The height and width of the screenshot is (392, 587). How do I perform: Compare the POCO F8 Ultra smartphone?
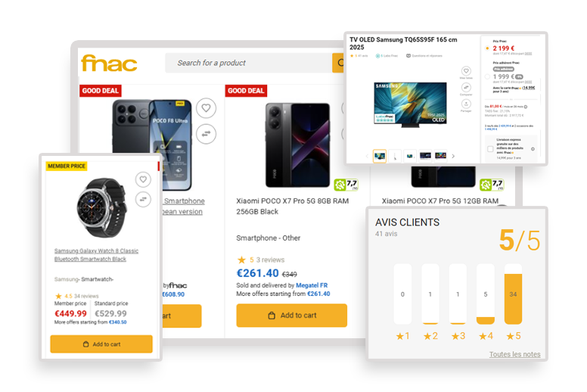(x=206, y=134)
